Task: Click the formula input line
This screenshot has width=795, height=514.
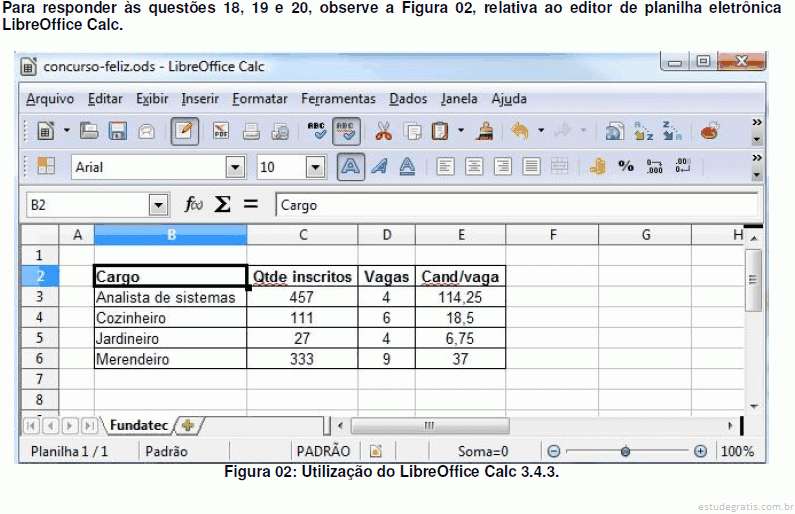Action: (x=516, y=205)
